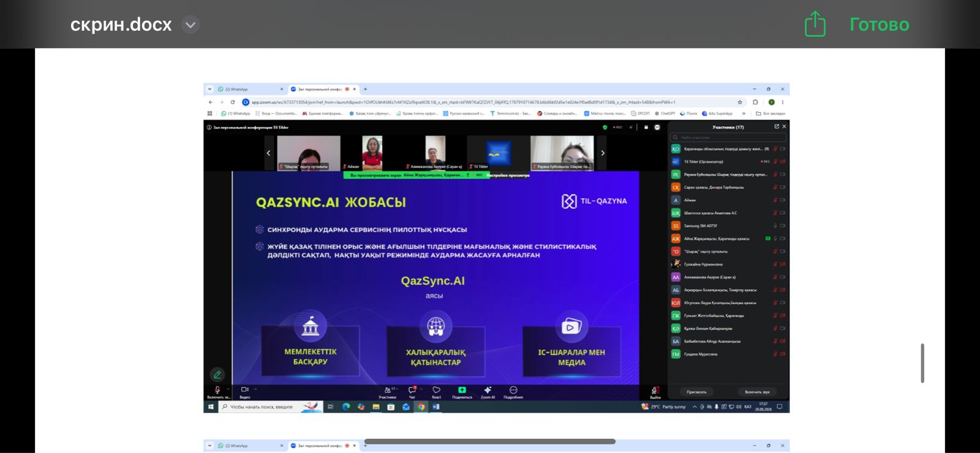Expand the скрин.docx title dropdown
Image resolution: width=980 pixels, height=453 pixels.
click(x=190, y=25)
